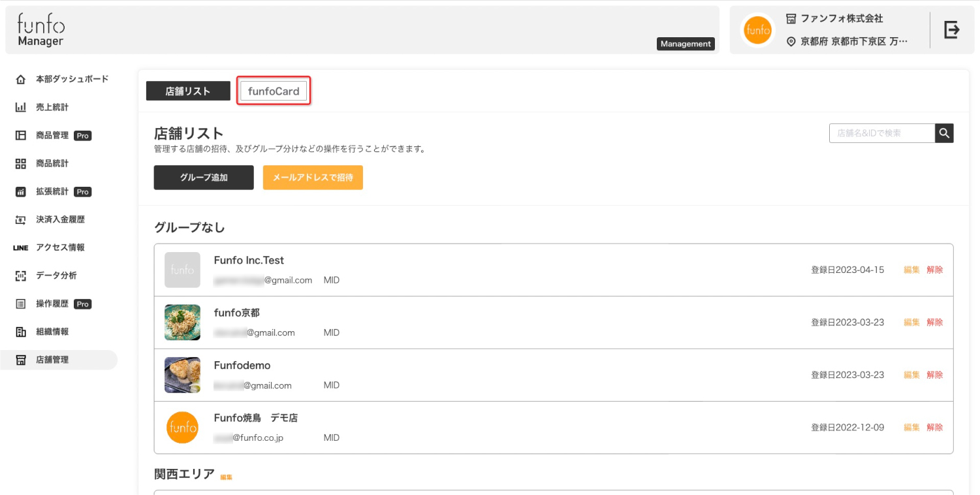Click the 京都府 京都市下京区 address text

point(854,42)
